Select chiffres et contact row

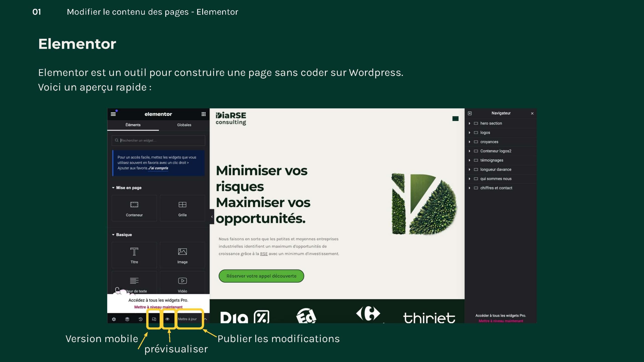pyautogui.click(x=501, y=188)
